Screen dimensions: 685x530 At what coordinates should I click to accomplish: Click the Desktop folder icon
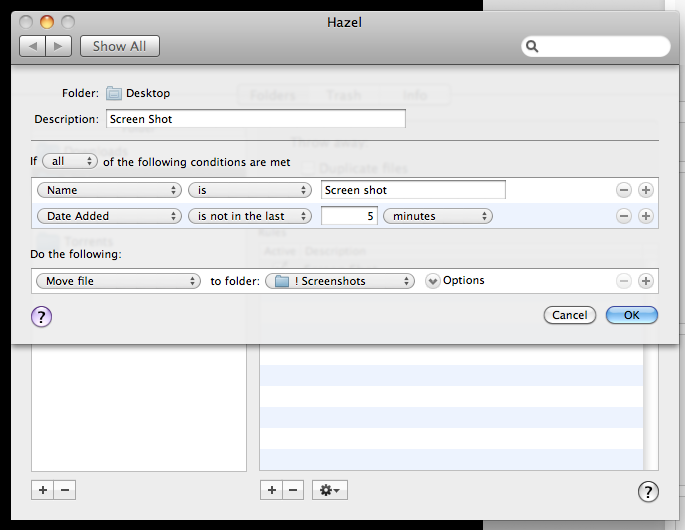click(114, 93)
